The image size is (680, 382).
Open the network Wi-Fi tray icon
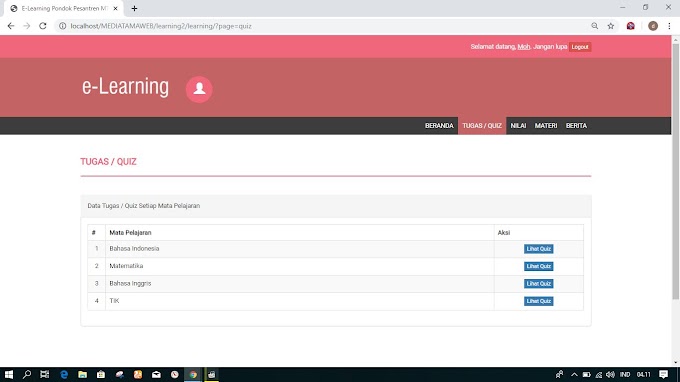pos(598,375)
